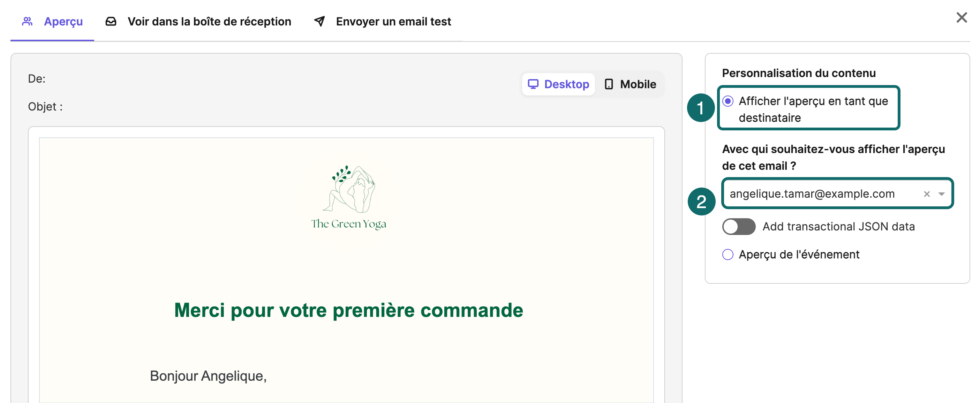
Task: Click the Merci pour votre première commande heading
Action: click(x=348, y=310)
